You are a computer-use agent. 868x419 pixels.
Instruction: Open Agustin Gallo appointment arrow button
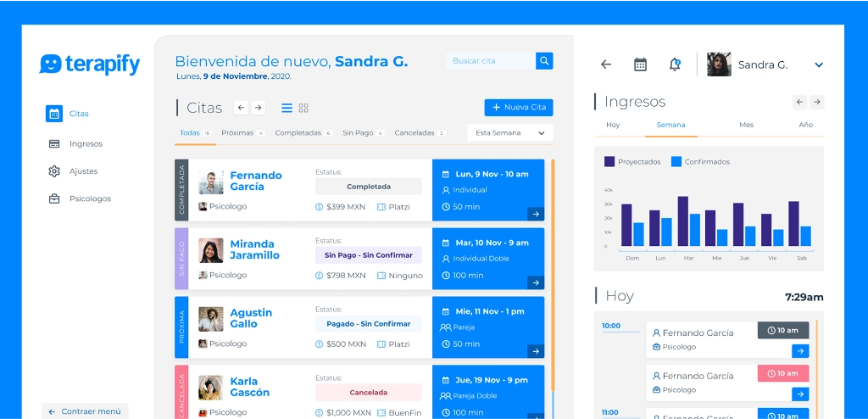tap(536, 351)
